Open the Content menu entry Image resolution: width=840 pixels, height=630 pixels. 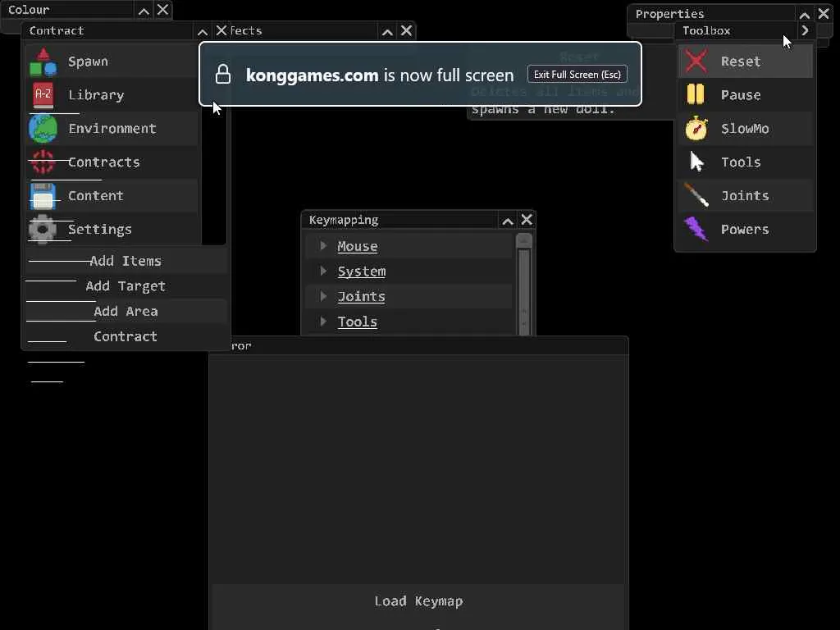(x=113, y=195)
